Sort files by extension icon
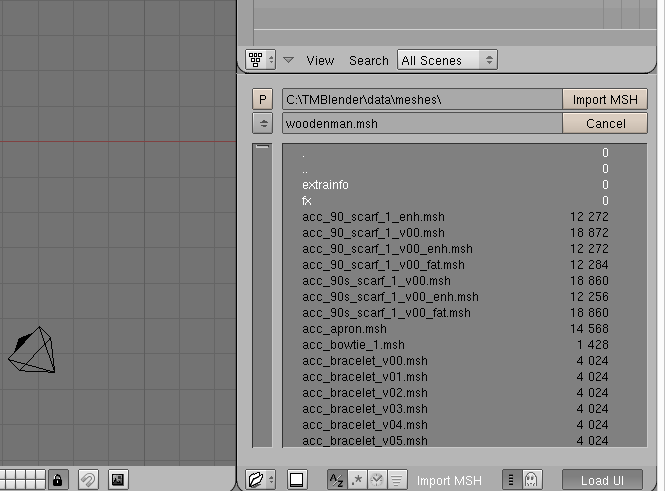Screen dimensions: 665x491 [357, 480]
